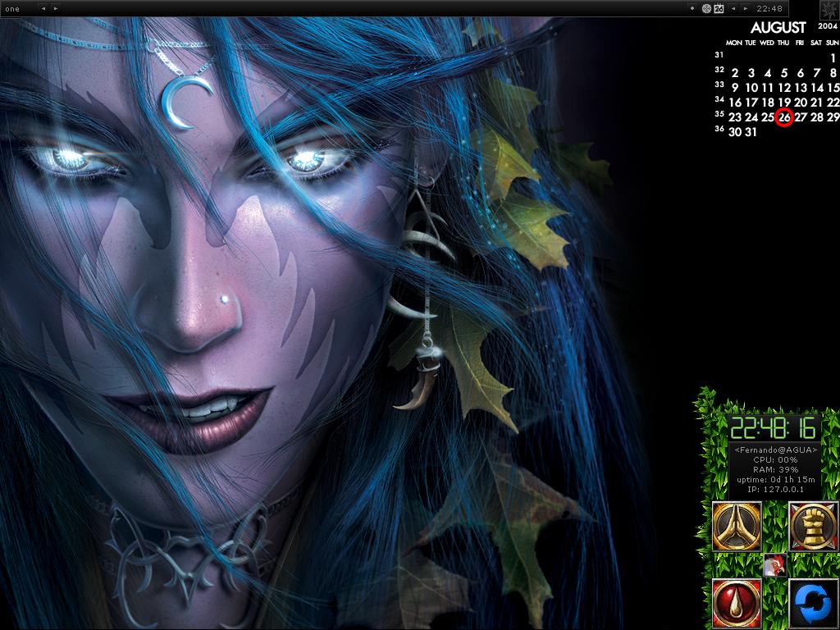
Task: Click the THU weekday header
Action: pyautogui.click(x=783, y=43)
